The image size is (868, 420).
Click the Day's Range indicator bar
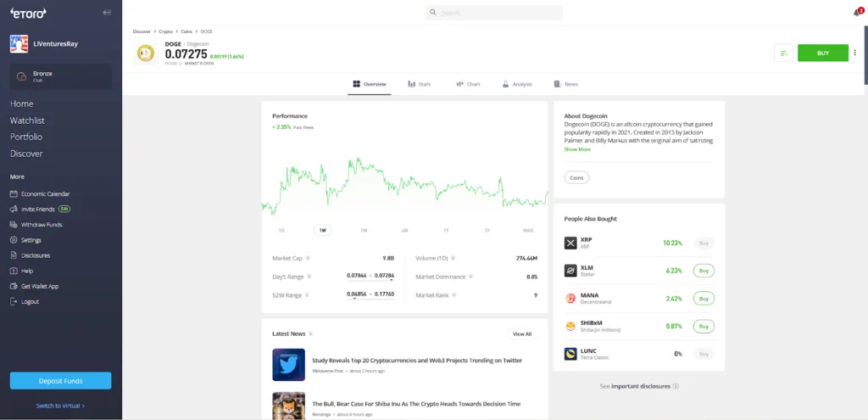tap(370, 279)
